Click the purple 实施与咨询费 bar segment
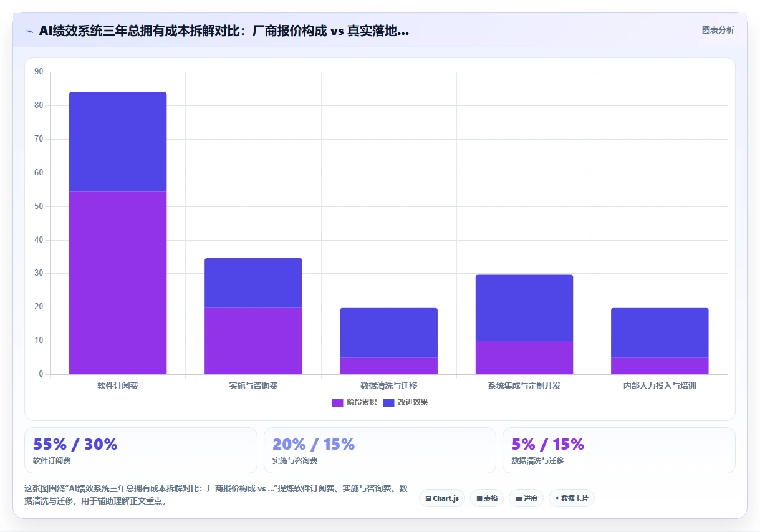Viewport: 760px width, 532px height. 253,341
